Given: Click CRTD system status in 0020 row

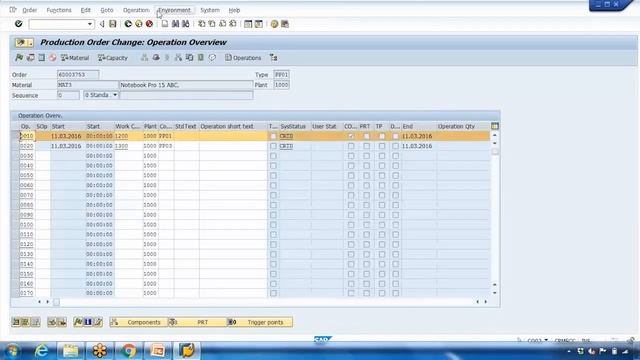Looking at the screenshot, I should click(x=286, y=146).
